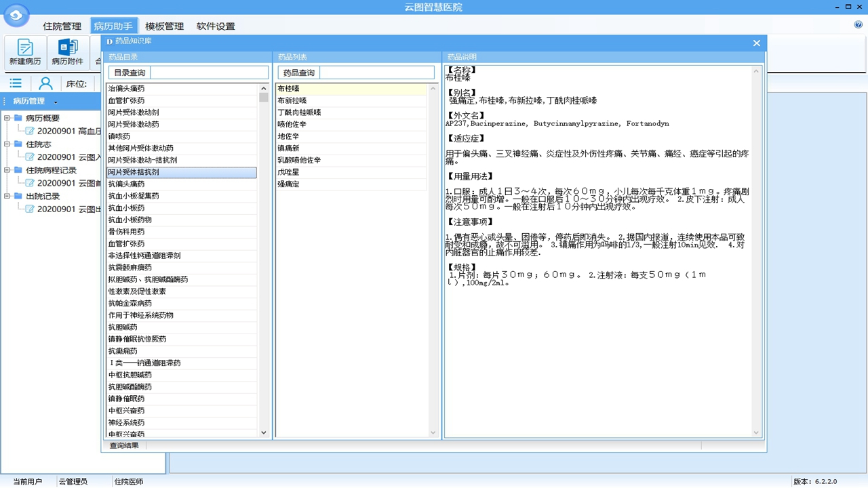
Task: Open the 住院管理 menu
Action: 62,26
